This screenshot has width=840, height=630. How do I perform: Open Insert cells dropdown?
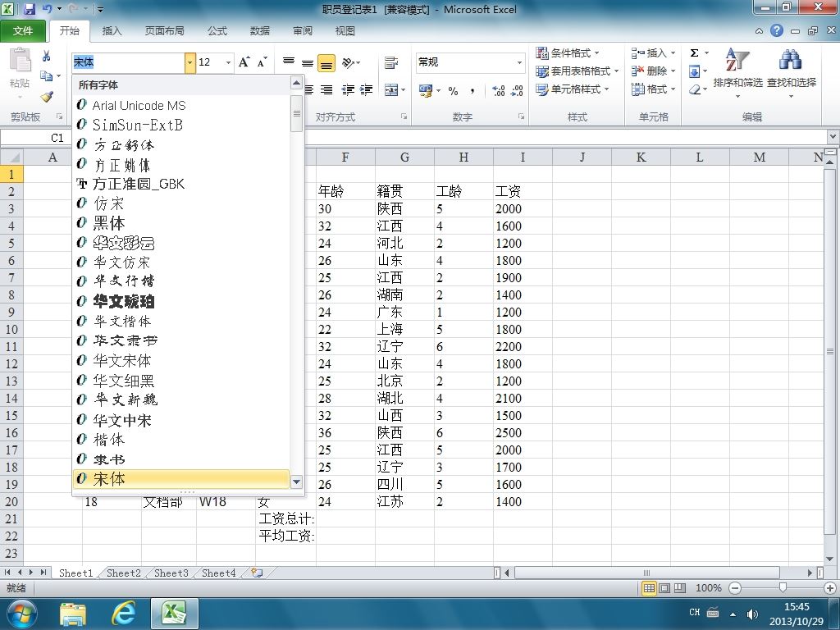tap(654, 53)
